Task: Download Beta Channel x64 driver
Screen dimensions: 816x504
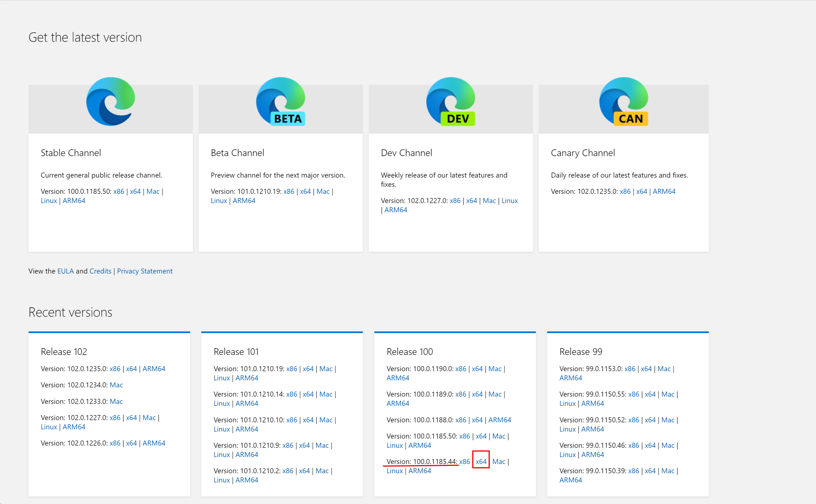Action: point(305,191)
